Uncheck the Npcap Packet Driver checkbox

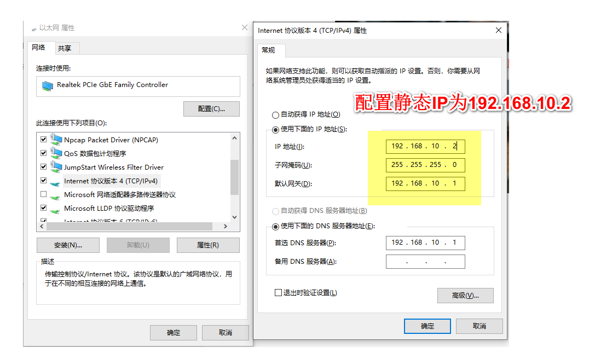click(44, 139)
